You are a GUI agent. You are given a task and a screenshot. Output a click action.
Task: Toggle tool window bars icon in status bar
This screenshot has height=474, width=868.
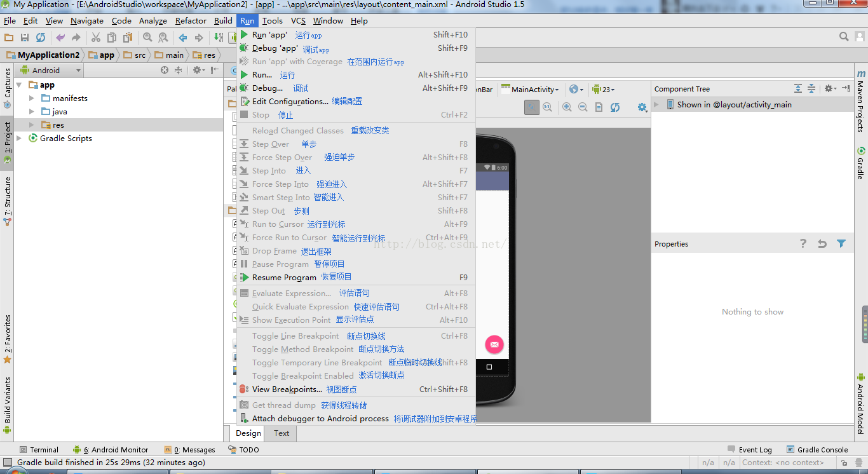point(7,463)
